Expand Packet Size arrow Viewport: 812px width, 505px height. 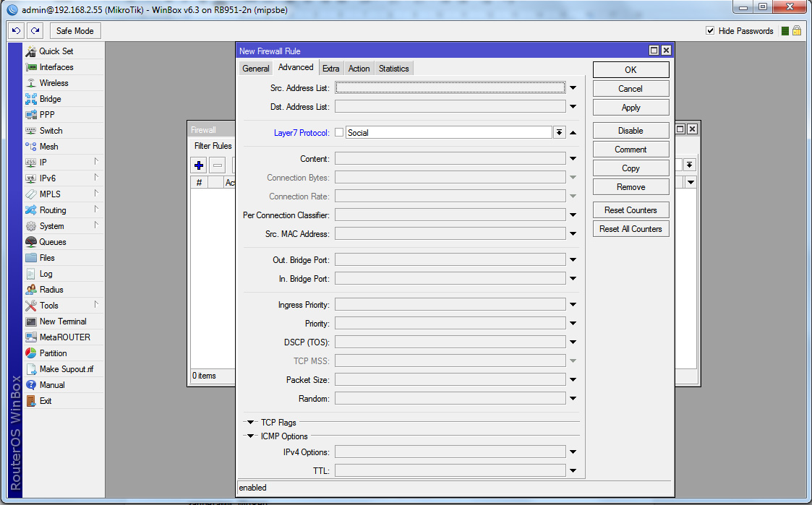(x=573, y=380)
